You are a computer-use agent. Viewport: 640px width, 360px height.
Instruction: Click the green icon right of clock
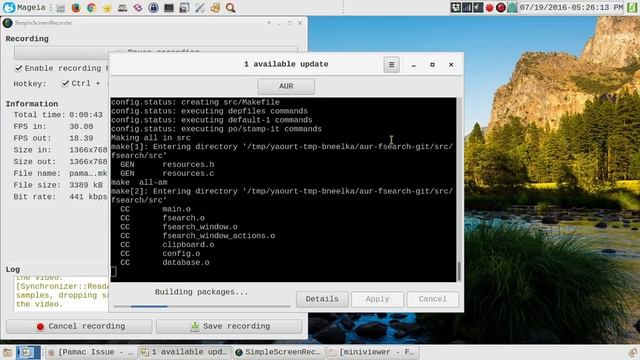coord(632,7)
